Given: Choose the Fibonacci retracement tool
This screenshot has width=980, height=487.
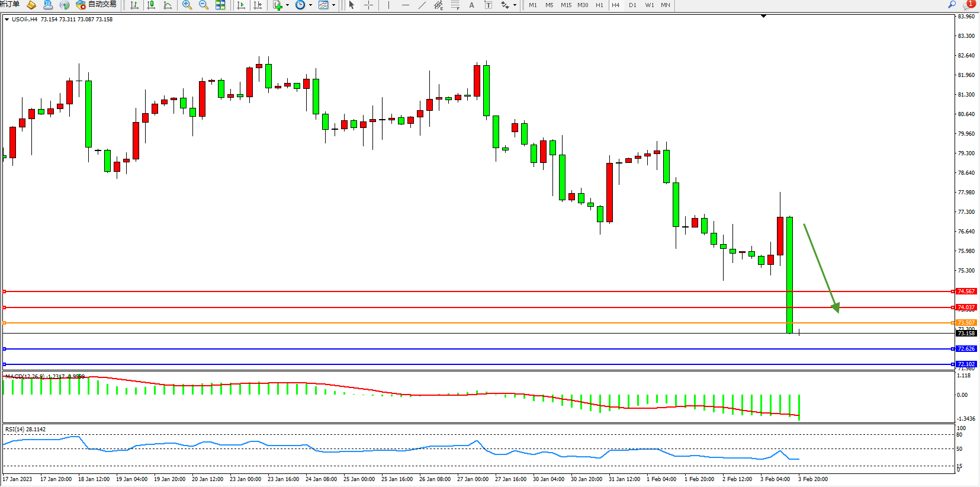Looking at the screenshot, I should point(455,5).
